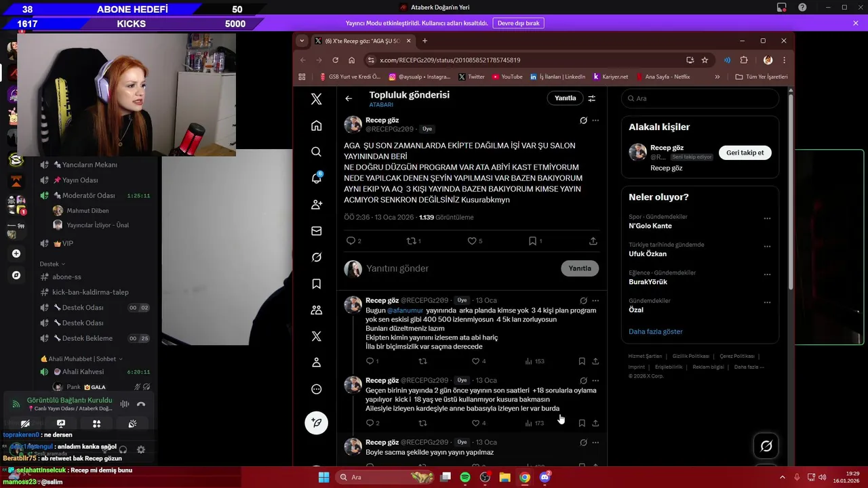The width and height of the screenshot is (868, 488).
Task: Select the X'te Recep göz Chrome tab
Action: point(362,41)
